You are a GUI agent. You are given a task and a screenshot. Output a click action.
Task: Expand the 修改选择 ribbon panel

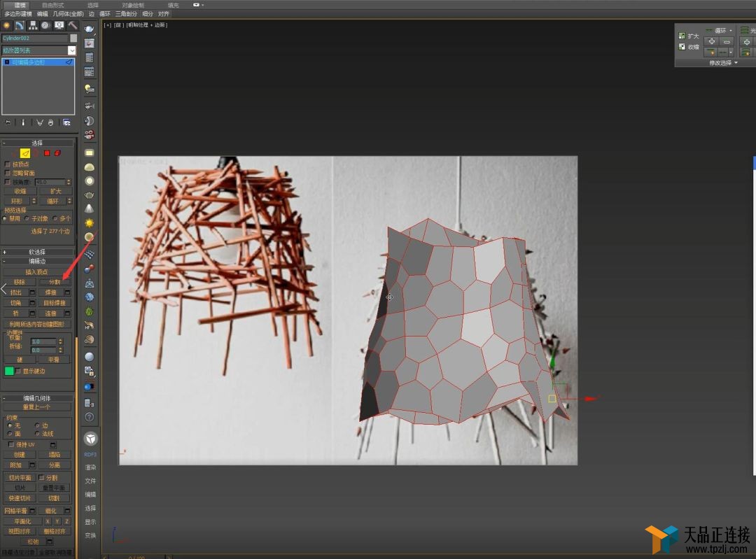(x=723, y=63)
